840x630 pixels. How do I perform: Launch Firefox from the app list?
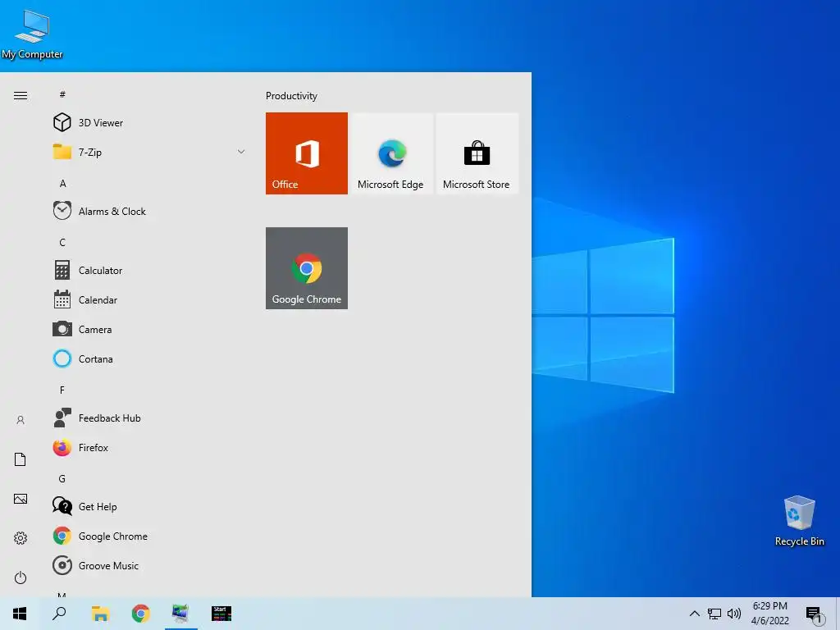tap(150, 447)
